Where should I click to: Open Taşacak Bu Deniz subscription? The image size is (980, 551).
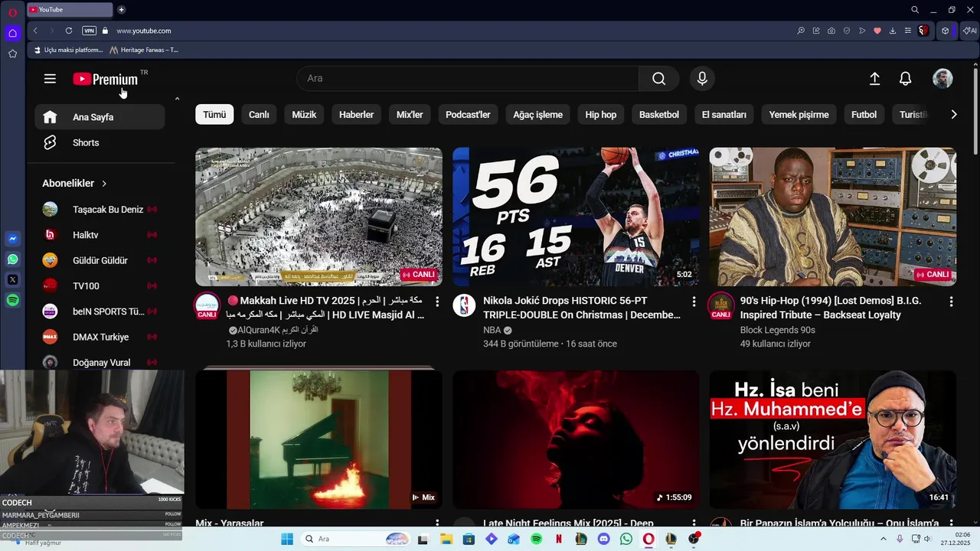coord(100,210)
